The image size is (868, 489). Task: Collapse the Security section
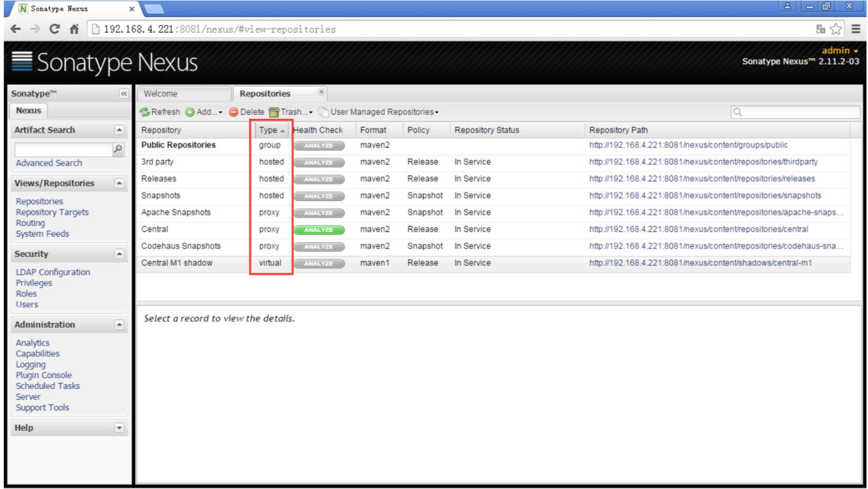[119, 254]
